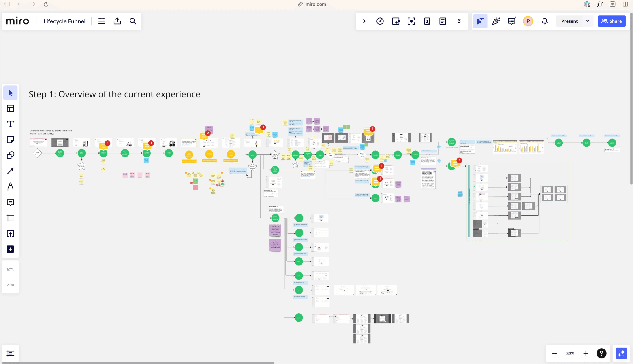
Task: Select the Visits diamond node
Action: coord(37,153)
